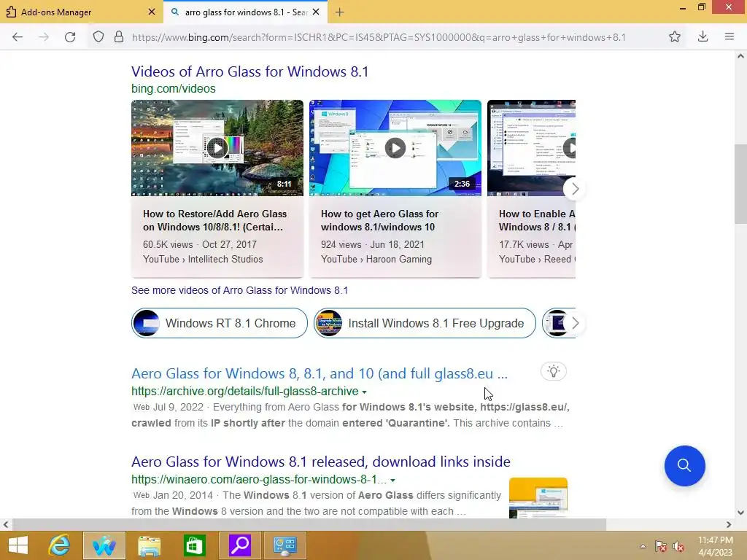Open the winaero result thumbnail image
This screenshot has height=560, width=747.
click(538, 497)
